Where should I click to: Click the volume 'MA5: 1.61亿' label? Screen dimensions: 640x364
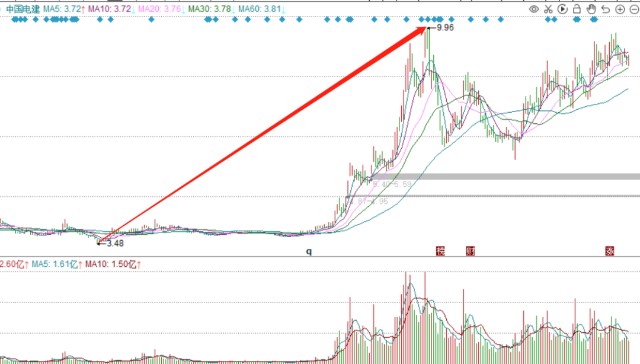coord(55,264)
